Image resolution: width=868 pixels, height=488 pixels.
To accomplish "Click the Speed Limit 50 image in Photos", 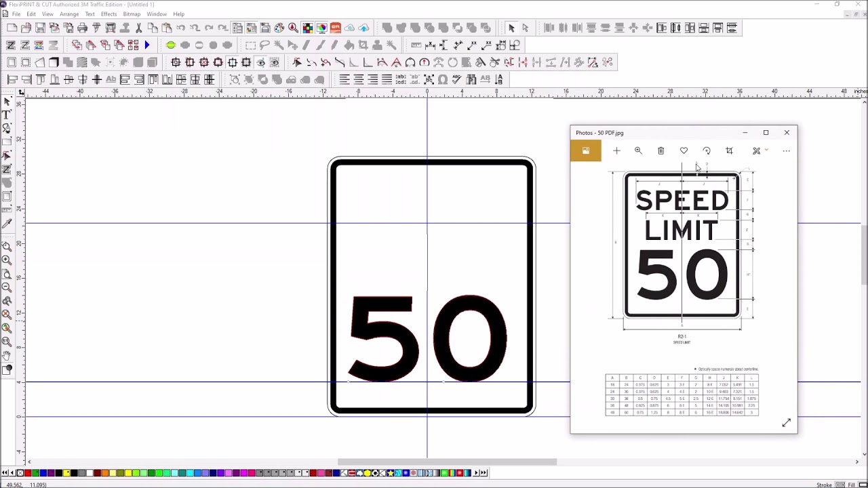I will 682,245.
